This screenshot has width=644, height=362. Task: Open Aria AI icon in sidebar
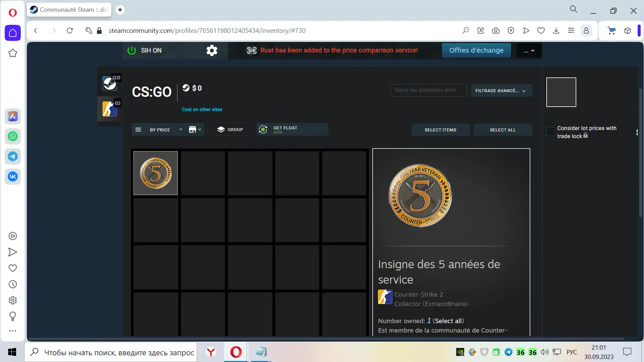click(x=13, y=116)
